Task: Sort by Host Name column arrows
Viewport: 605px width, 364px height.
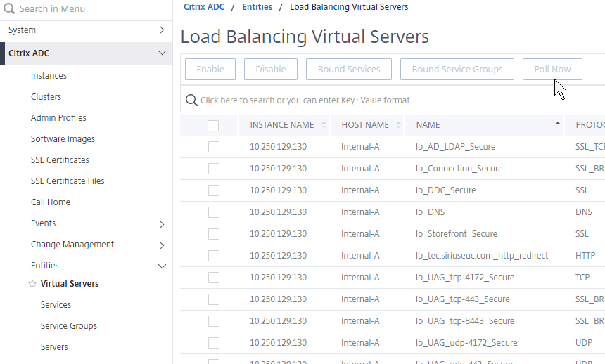Action: [398, 125]
